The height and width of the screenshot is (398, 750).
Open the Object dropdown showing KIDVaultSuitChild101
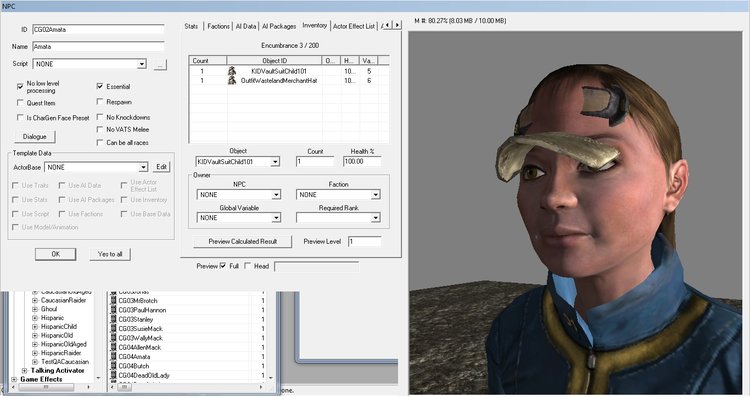(x=275, y=162)
